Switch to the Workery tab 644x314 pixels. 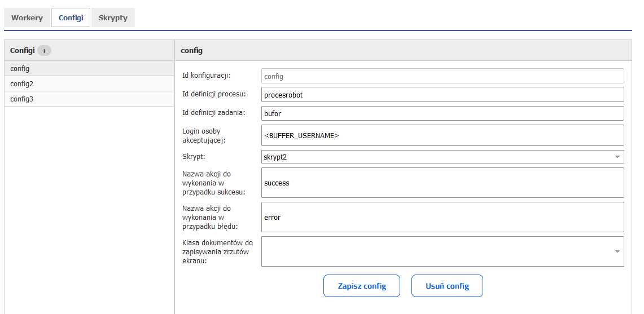point(27,17)
